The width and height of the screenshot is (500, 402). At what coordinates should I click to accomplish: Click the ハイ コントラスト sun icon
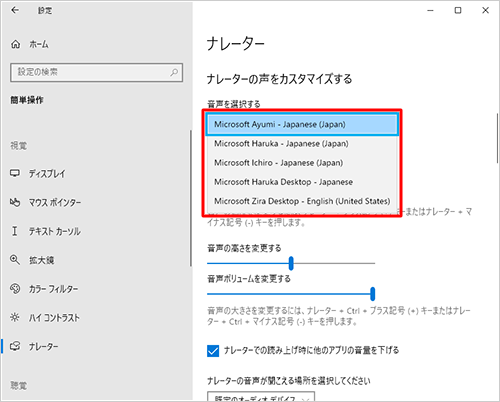click(15, 317)
